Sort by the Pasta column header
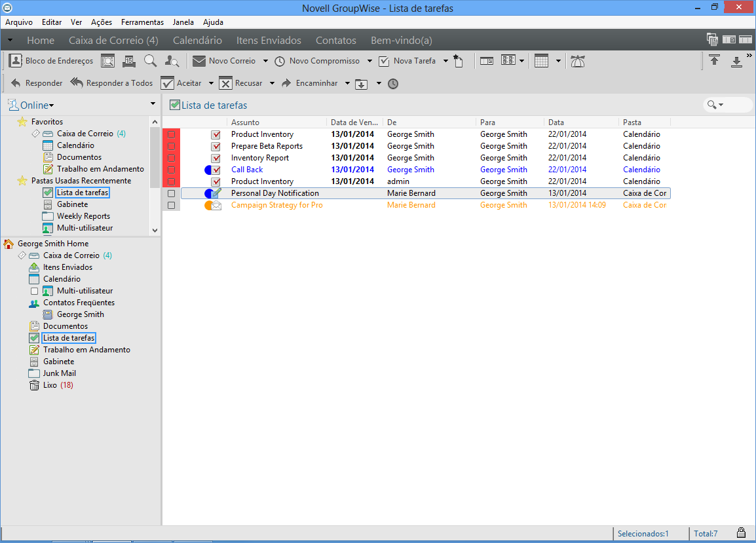This screenshot has height=543, width=756. (x=644, y=122)
